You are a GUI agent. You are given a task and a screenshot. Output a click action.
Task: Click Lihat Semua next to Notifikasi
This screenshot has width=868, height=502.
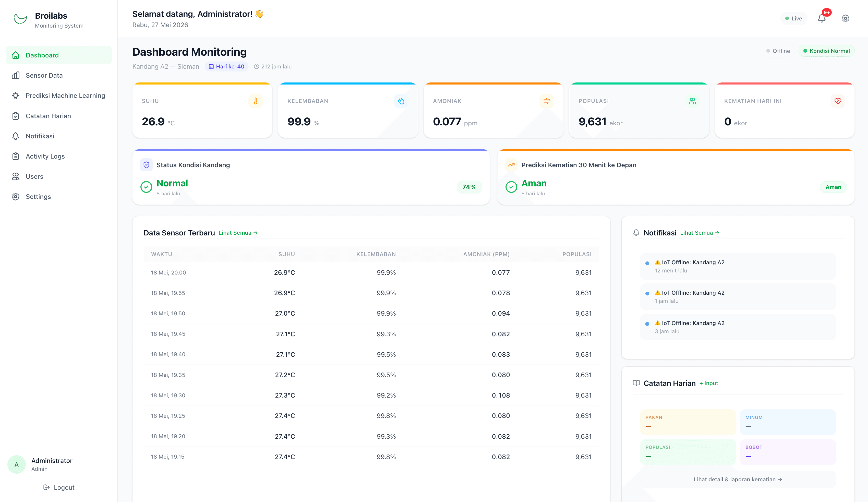700,233
